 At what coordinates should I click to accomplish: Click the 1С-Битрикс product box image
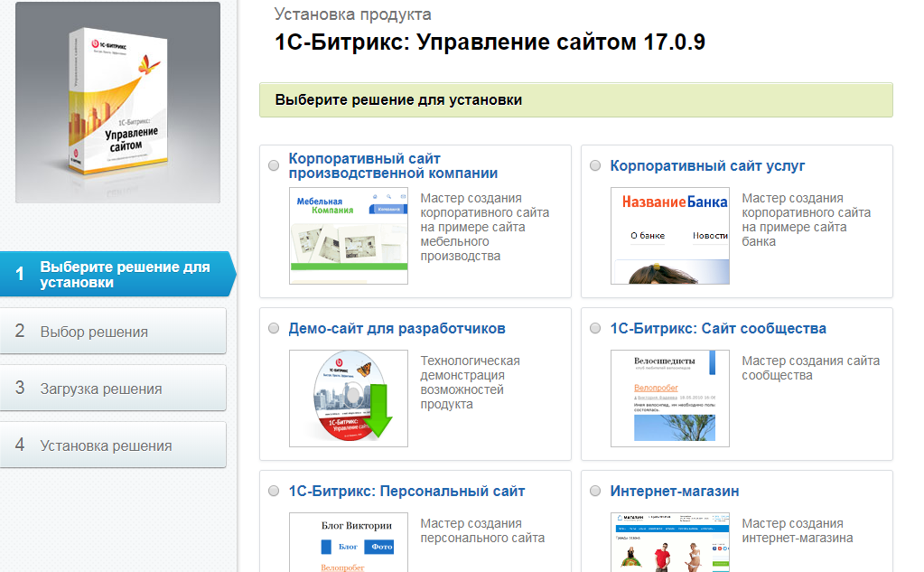click(117, 103)
